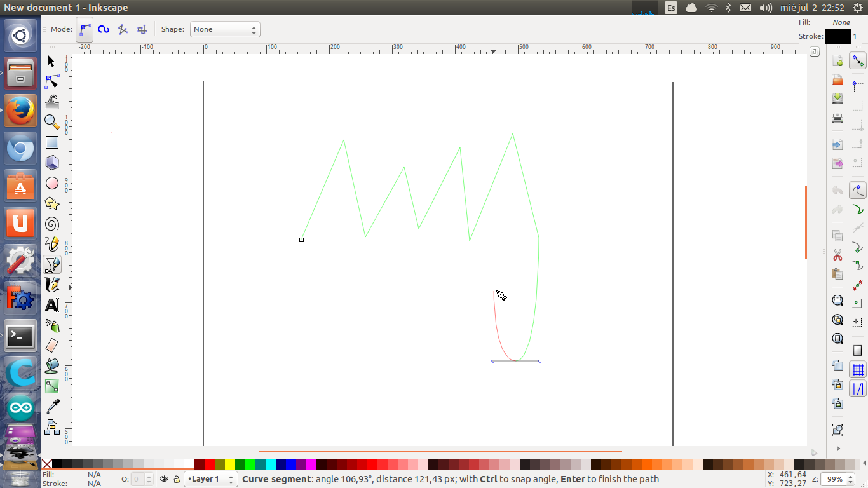Click the black stroke color box
Screen dimensions: 868x488
837,37
